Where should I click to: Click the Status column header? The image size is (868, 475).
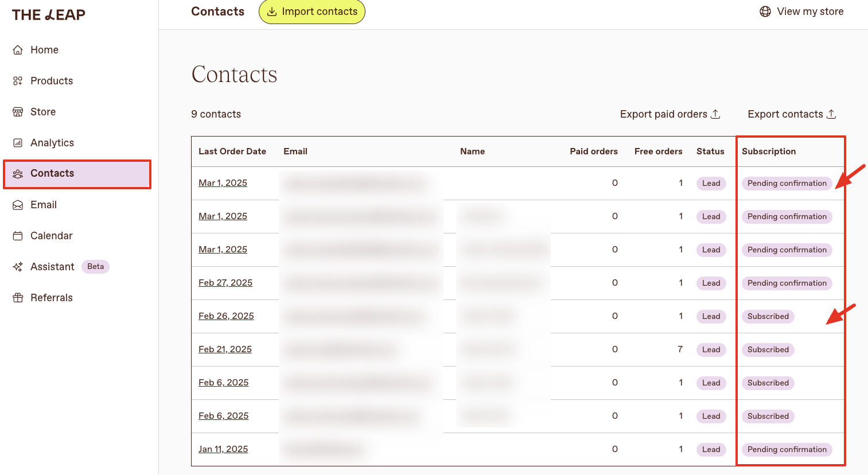click(x=710, y=151)
